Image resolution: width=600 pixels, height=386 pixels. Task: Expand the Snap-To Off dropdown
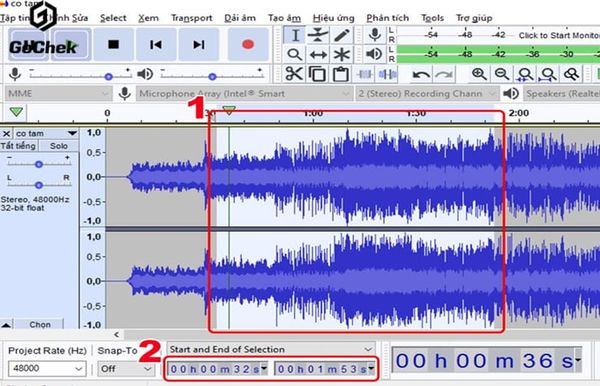coord(126,369)
